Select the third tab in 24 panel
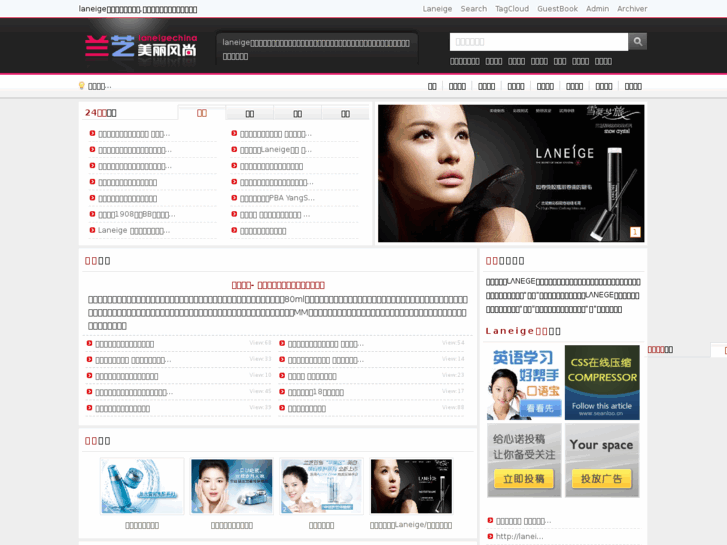 pyautogui.click(x=297, y=114)
